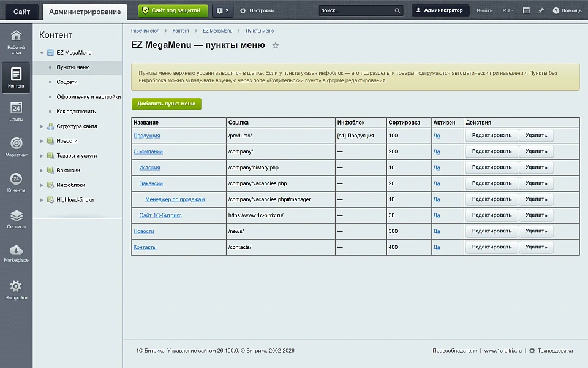Click the Новости folder icon in tree

(50, 141)
